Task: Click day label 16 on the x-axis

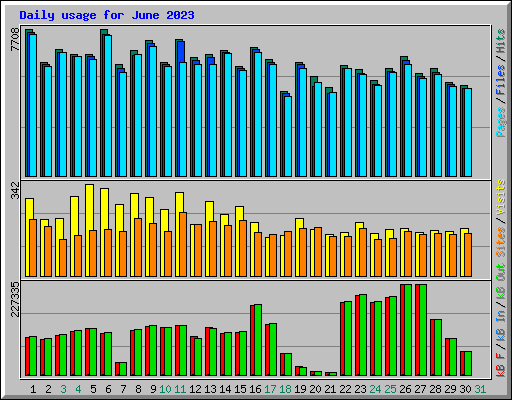Action: point(255,389)
